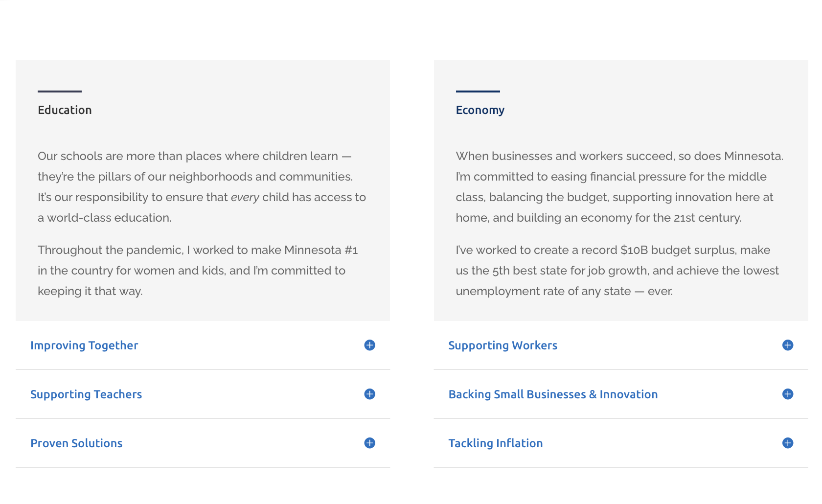Open the Proven Solutions accordion title

click(76, 443)
